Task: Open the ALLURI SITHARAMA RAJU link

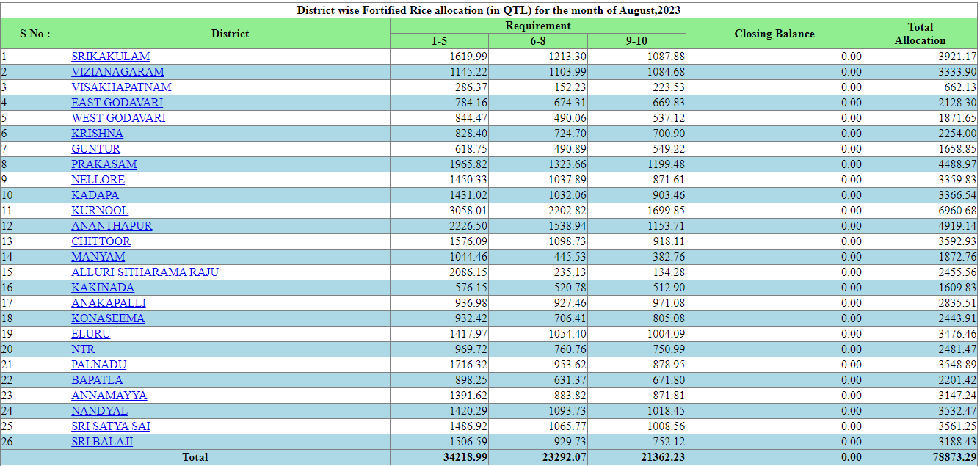Action: (145, 272)
